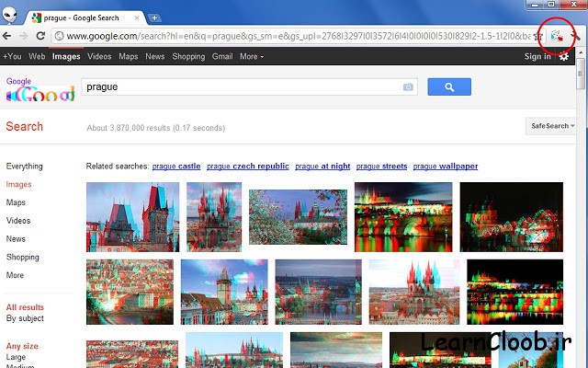588x368 pixels.
Task: Open second thumbnail of Tyn church spires
Action: click(x=214, y=217)
